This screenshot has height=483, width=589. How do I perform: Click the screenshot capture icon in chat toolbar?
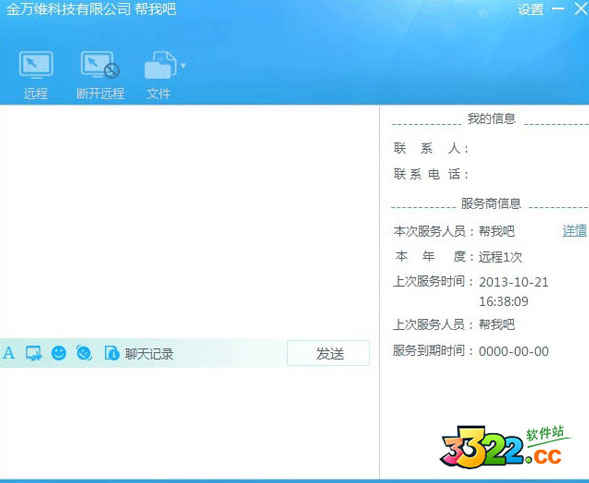point(33,353)
